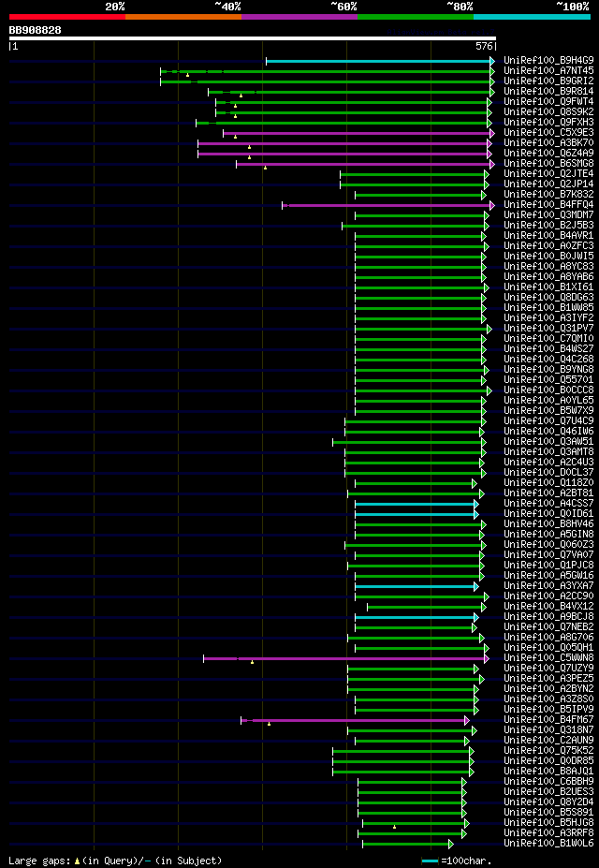Click the purple alignment bar for A3BK70

(x=343, y=143)
